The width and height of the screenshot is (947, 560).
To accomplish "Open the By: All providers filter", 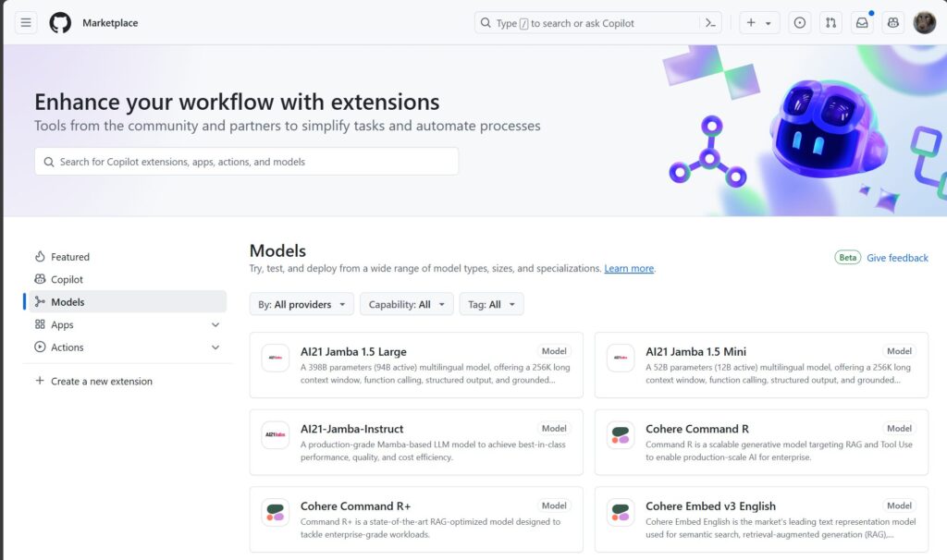I will (x=301, y=304).
